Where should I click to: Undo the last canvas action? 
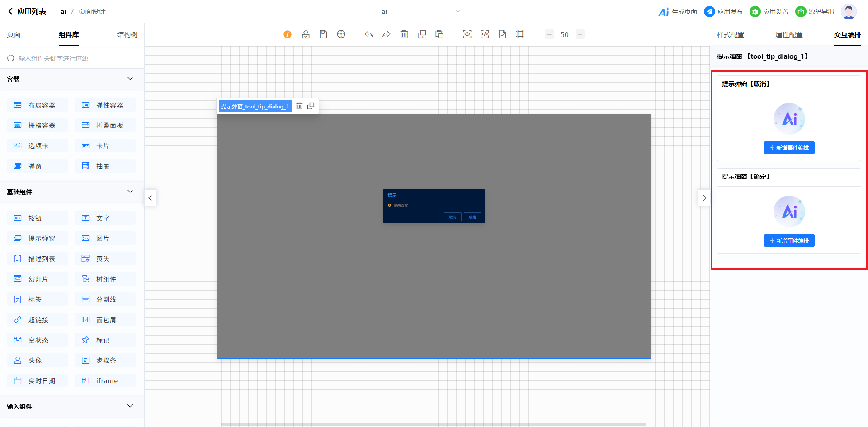click(369, 34)
